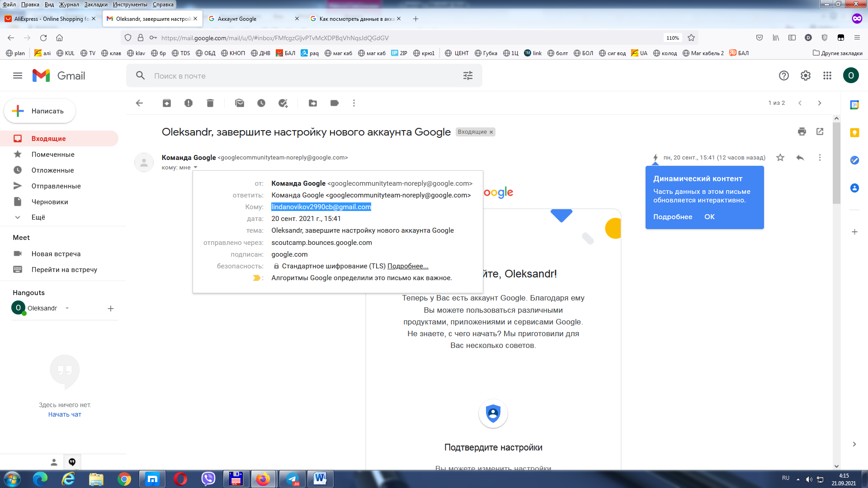Click Перейти на встречу

pos(64,269)
